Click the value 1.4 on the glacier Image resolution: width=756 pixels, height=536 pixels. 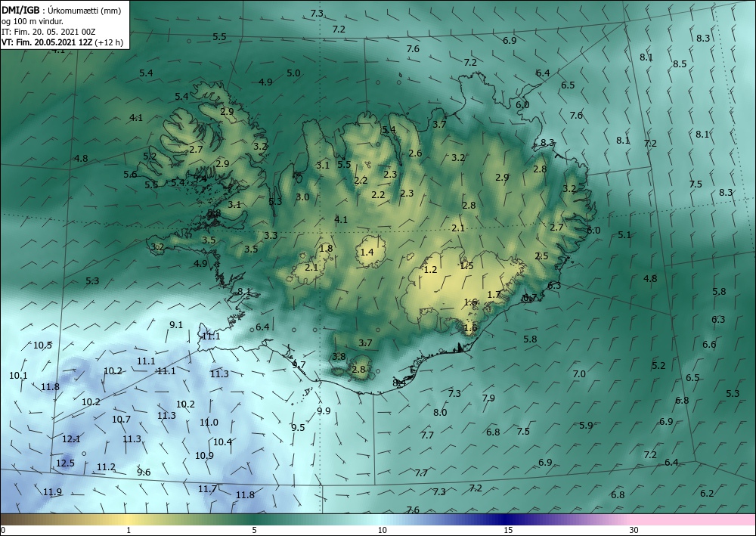pyautogui.click(x=367, y=252)
